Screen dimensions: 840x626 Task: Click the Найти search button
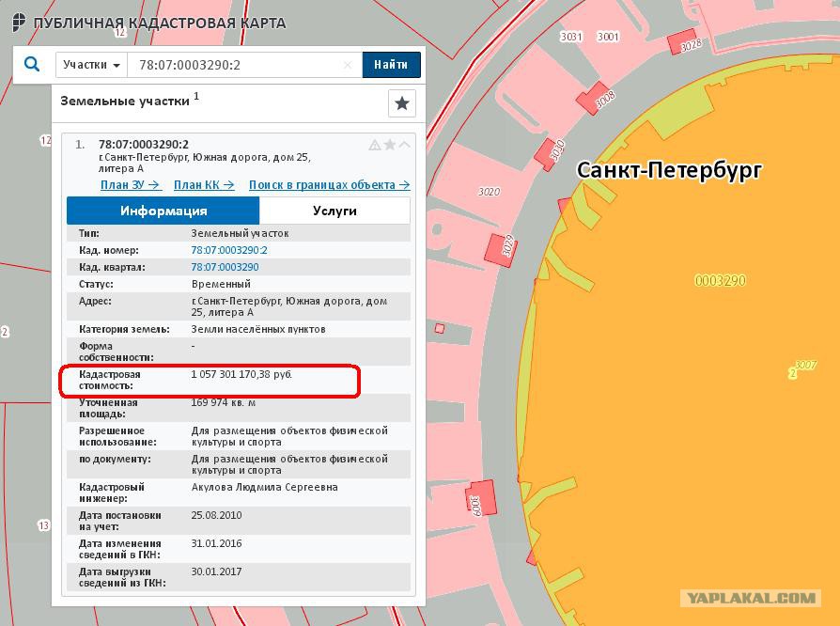[391, 65]
